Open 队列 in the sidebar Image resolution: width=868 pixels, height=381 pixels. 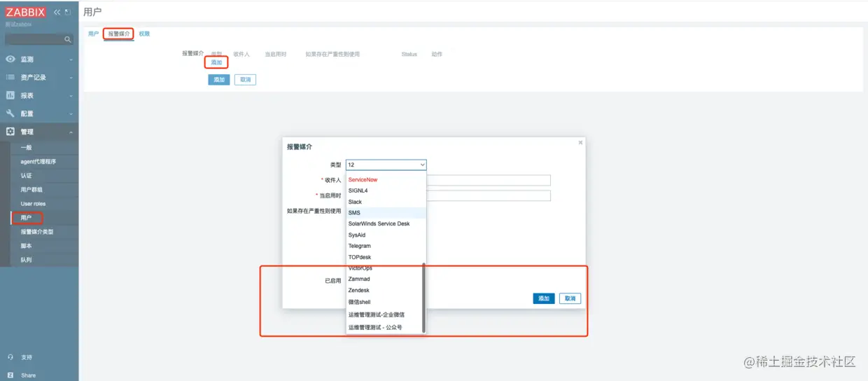click(x=26, y=260)
